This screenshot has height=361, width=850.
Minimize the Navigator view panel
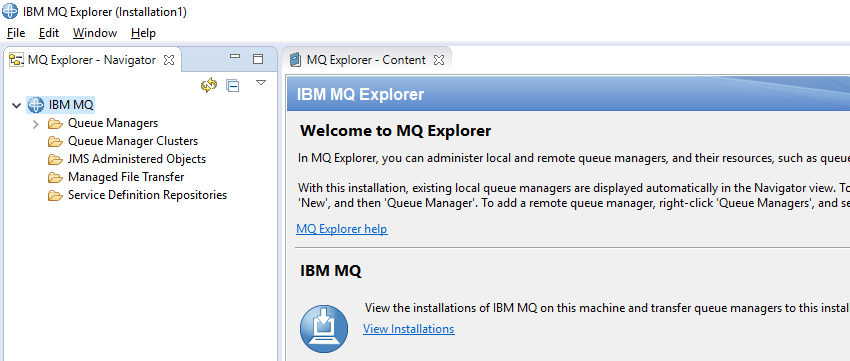coord(235,56)
